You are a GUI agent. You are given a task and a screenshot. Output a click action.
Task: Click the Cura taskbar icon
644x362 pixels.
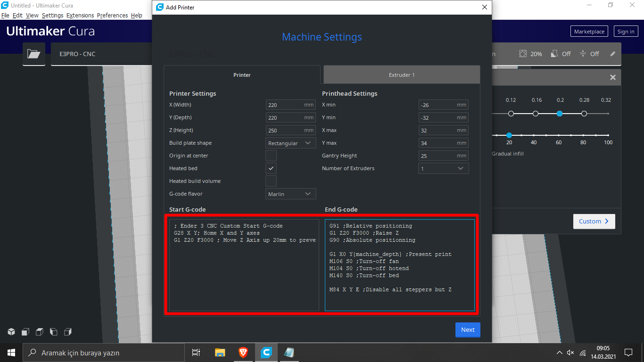(x=266, y=353)
